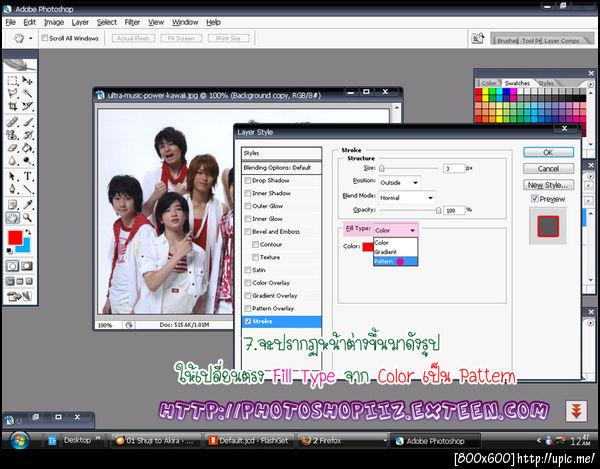Toggle the Preview checkbox
600x469 pixels.
(535, 199)
